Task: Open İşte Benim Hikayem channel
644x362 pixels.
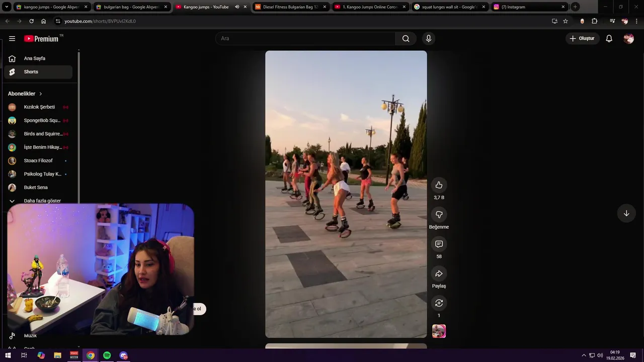Action: [38, 147]
